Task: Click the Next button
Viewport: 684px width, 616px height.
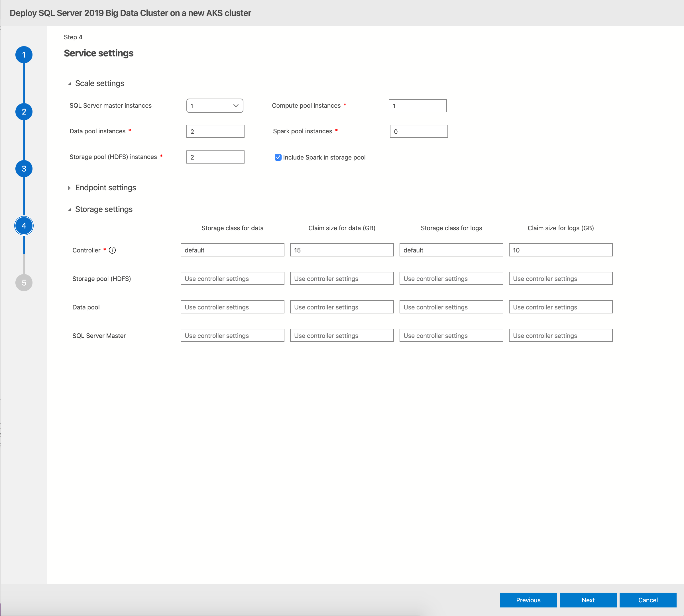Action: point(588,600)
